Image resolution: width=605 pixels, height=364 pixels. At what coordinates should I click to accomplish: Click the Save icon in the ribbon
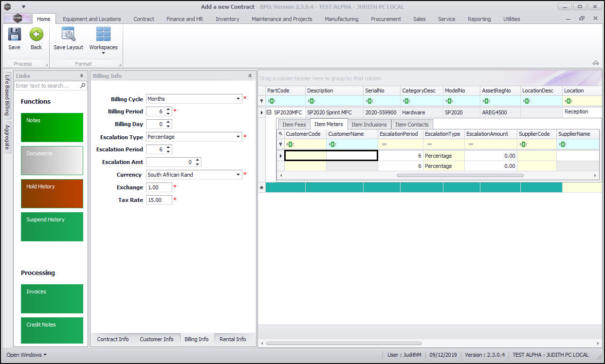click(14, 35)
